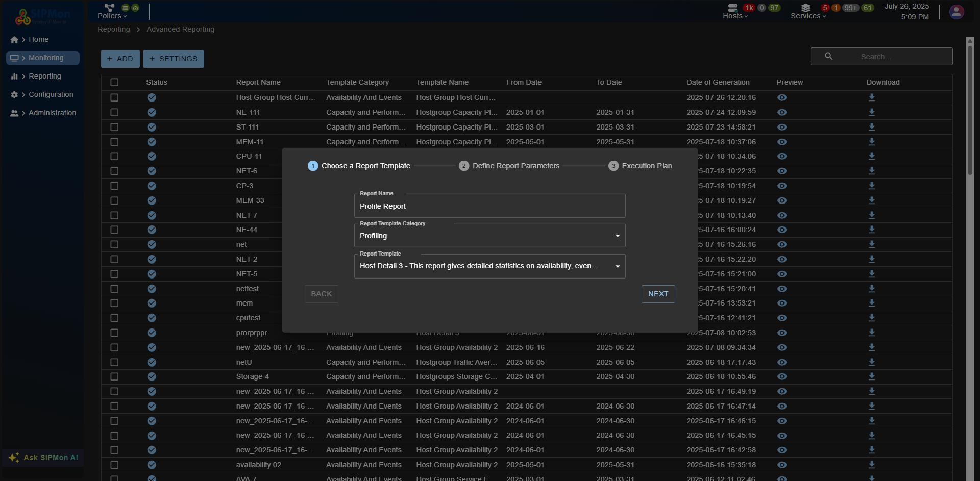Open the Reporting sidebar menu
The height and width of the screenshot is (481, 980).
click(44, 76)
